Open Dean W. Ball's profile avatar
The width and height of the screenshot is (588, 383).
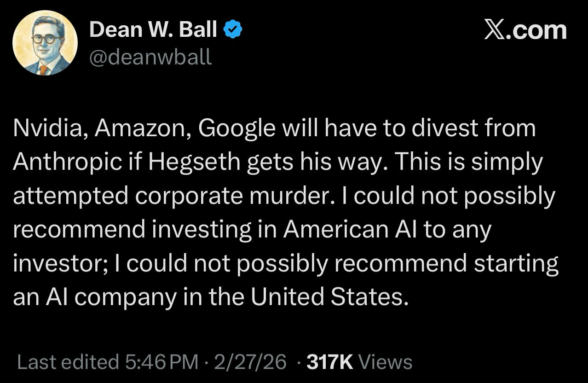pos(45,43)
